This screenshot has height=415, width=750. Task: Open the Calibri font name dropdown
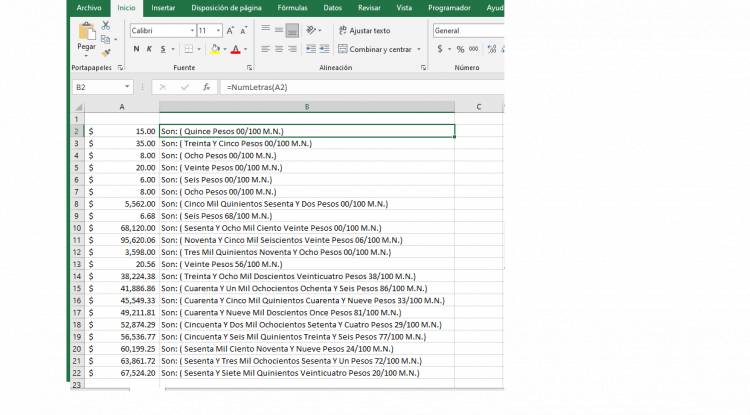point(191,31)
